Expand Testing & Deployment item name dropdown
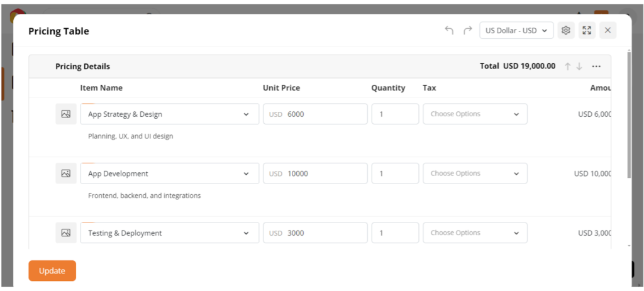The image size is (644, 291). pyautogui.click(x=245, y=233)
